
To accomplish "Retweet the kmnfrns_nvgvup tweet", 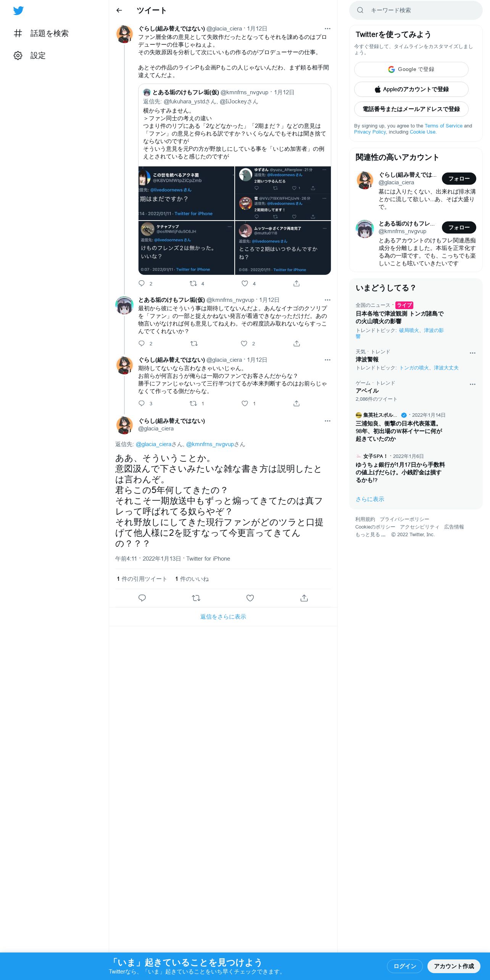I will pyautogui.click(x=194, y=343).
